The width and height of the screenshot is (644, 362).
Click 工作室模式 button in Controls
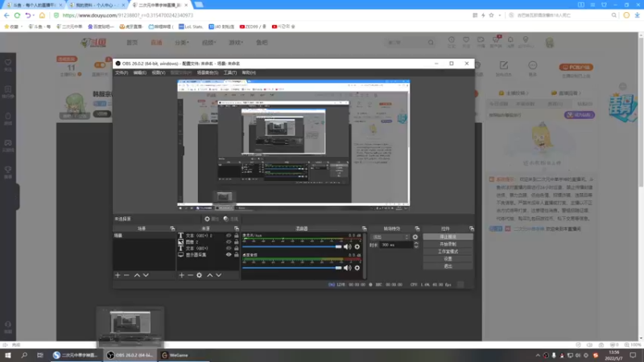[448, 252]
